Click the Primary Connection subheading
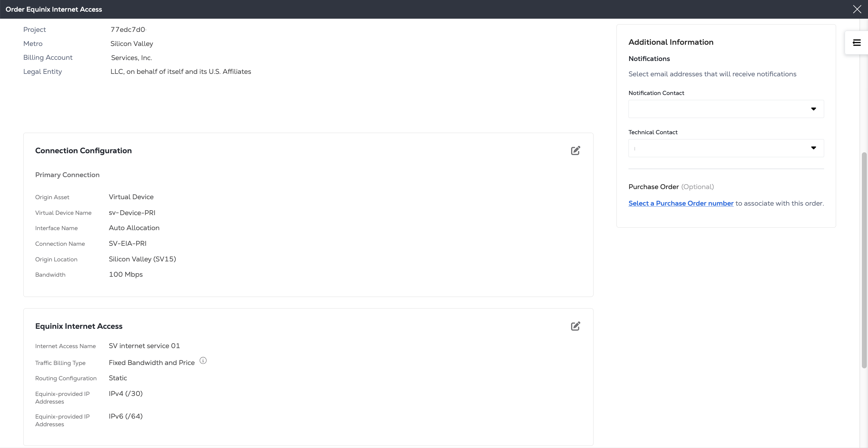 67,175
